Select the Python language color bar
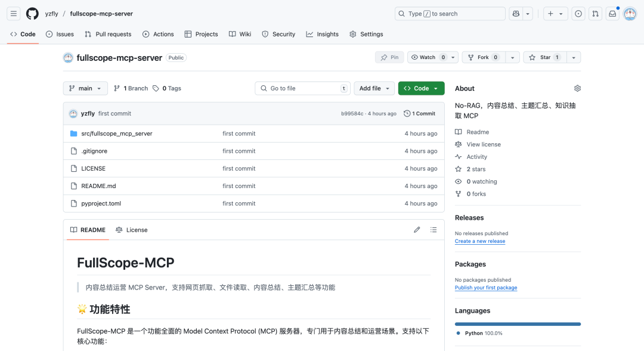 518,323
